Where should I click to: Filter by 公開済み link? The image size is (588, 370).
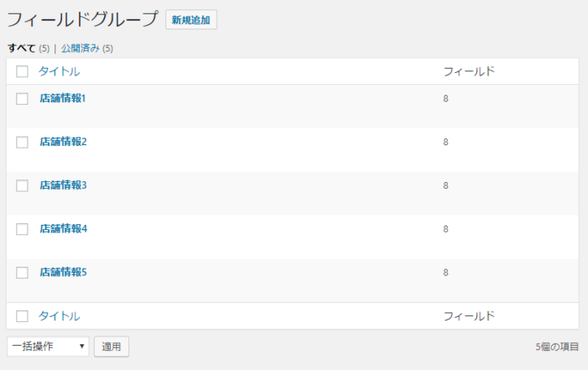pos(80,48)
